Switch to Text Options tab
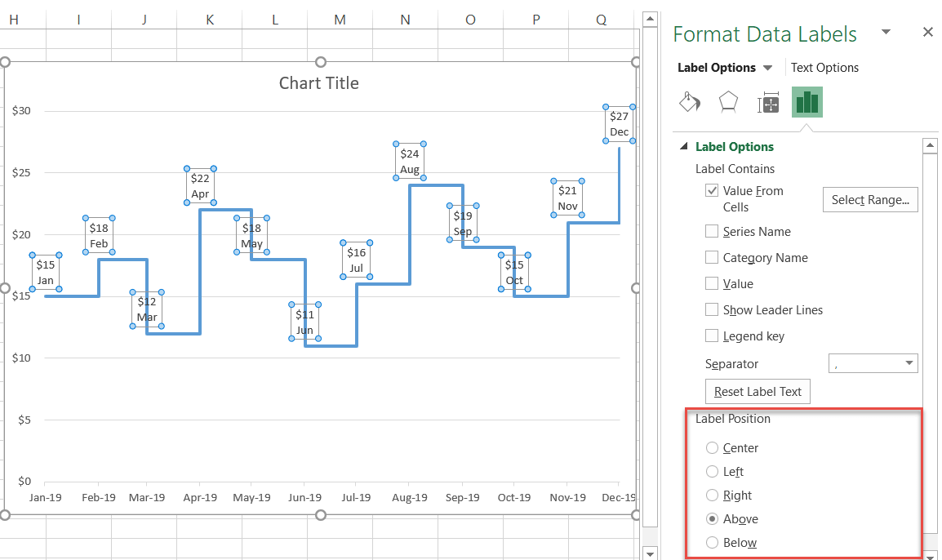The image size is (942, 560). click(824, 68)
